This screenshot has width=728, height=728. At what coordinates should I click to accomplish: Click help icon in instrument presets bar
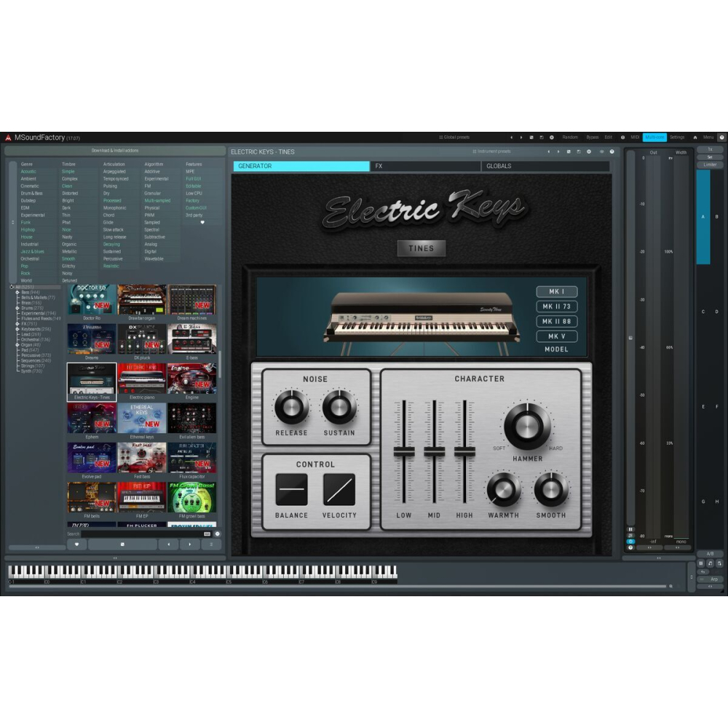612,152
